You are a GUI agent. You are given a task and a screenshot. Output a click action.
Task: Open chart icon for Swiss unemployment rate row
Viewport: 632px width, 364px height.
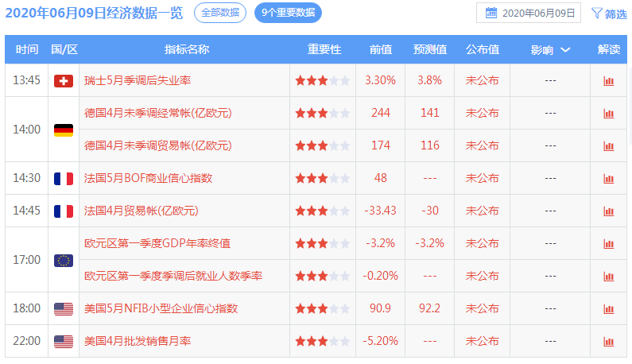click(608, 81)
